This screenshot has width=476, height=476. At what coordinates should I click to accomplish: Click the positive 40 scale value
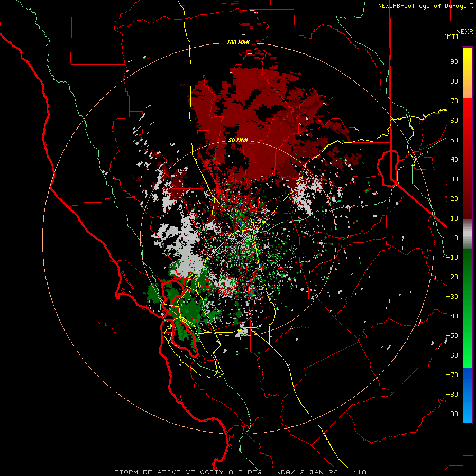coord(454,160)
